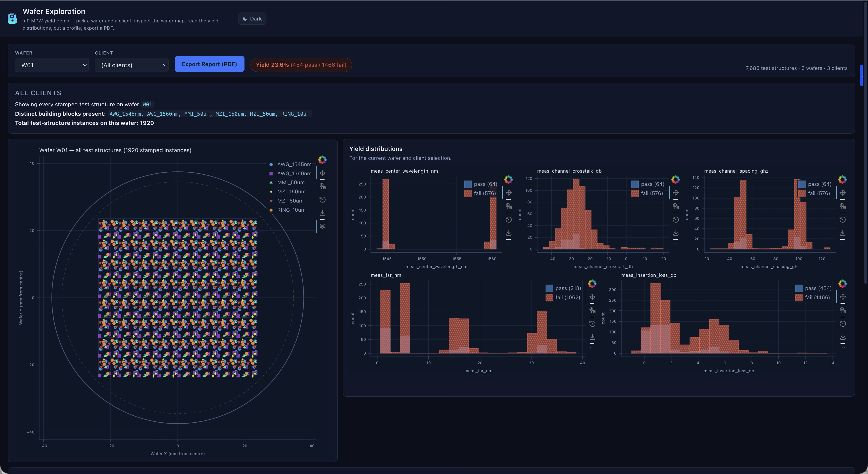Click the W01 code label in the All Clients panel
868x474 pixels.
point(147,104)
